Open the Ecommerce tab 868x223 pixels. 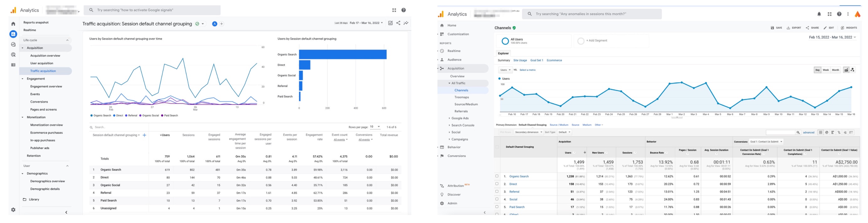point(554,60)
